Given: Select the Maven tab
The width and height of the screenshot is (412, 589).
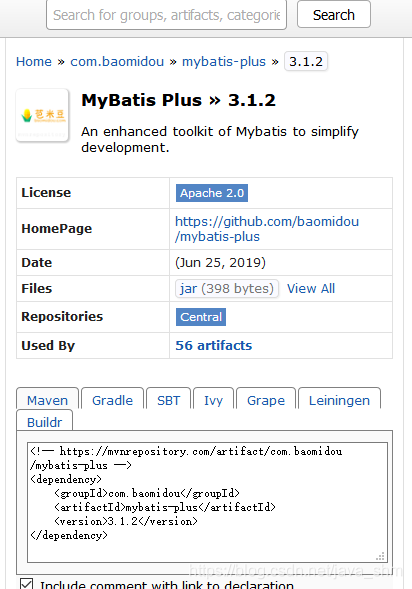Looking at the screenshot, I should click(47, 400).
